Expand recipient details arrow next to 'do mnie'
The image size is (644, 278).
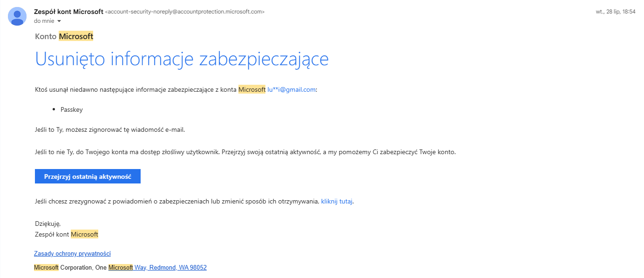tap(59, 21)
